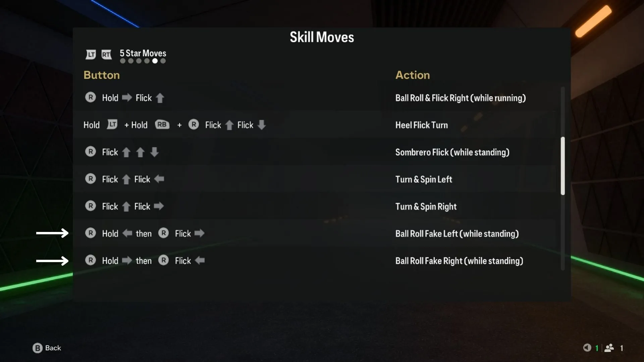
Task: Click the R stick icon for Ball Roll Fake Left
Action: [x=91, y=233]
